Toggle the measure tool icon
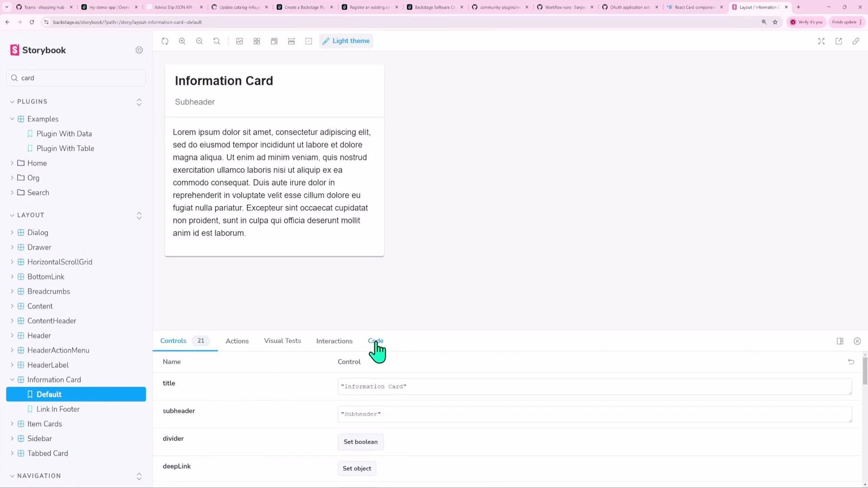Screen dimensions: 868x488 click(291, 41)
